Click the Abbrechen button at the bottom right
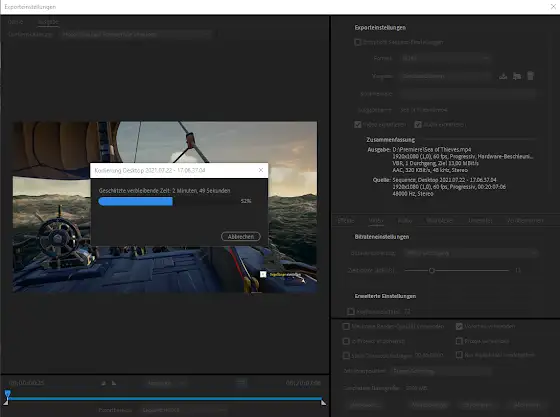This screenshot has height=417, width=560. pos(527,405)
